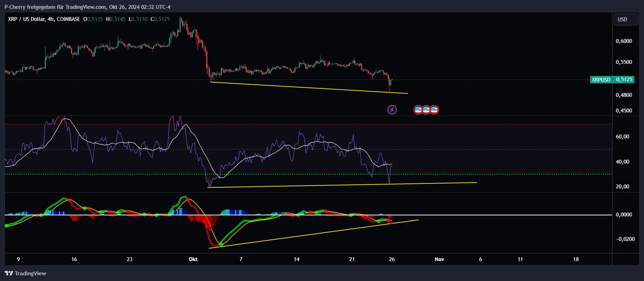Click the 20,00 RSI axis label
This screenshot has height=281, width=644.
pos(622,187)
